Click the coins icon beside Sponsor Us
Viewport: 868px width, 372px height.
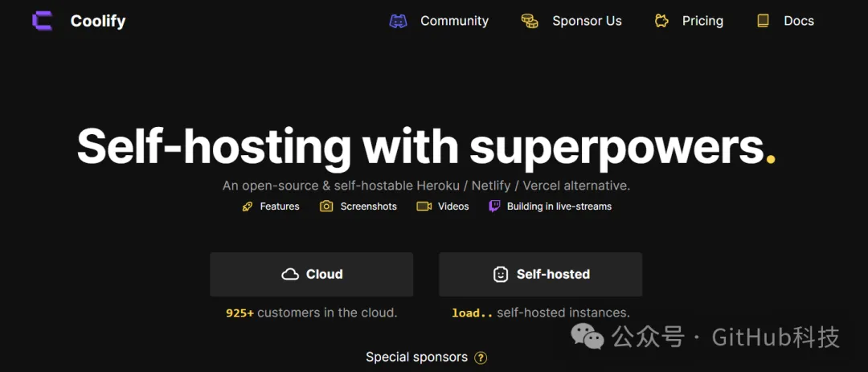530,21
